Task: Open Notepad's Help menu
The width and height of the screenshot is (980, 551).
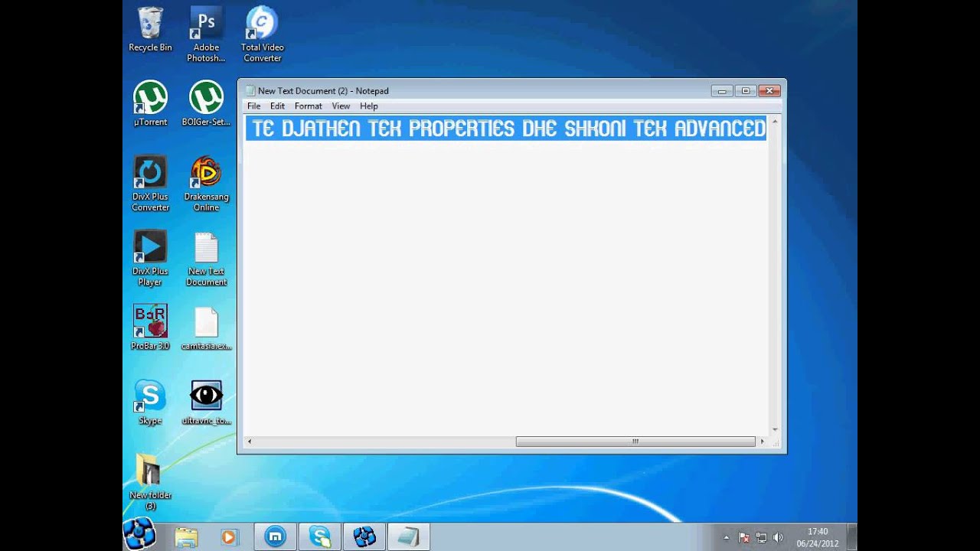Action: click(x=369, y=106)
